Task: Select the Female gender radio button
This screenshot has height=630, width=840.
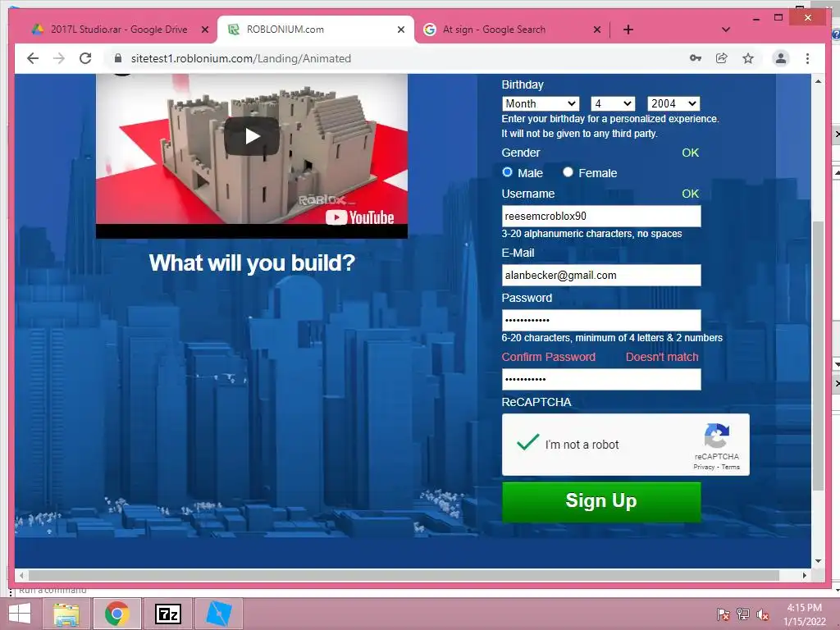Action: point(568,172)
